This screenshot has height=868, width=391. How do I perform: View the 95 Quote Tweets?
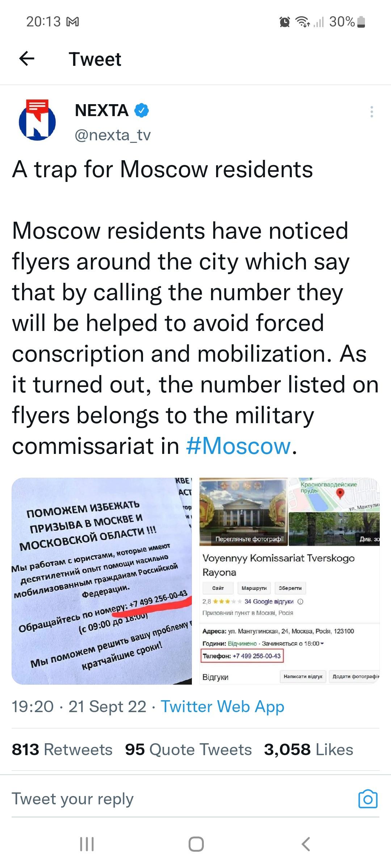188,750
